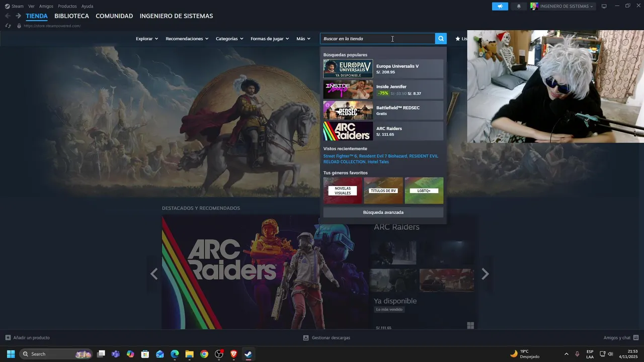
Task: Click the store search magnifier button
Action: [441, 39]
